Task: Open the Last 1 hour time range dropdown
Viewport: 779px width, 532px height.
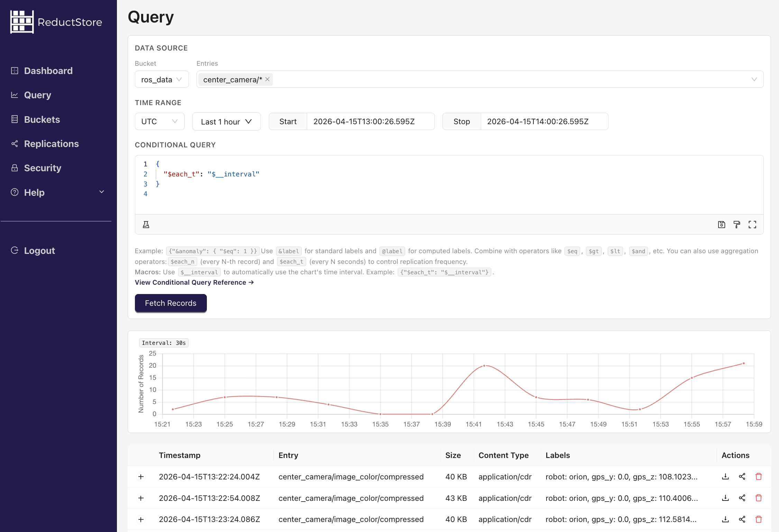Action: 226,121
